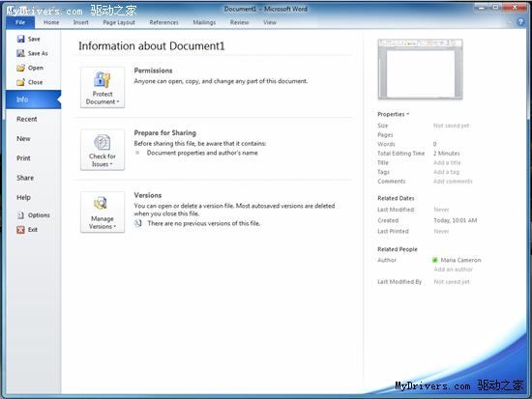532x399 pixels.
Task: Switch to the Home tab
Action: click(x=51, y=22)
